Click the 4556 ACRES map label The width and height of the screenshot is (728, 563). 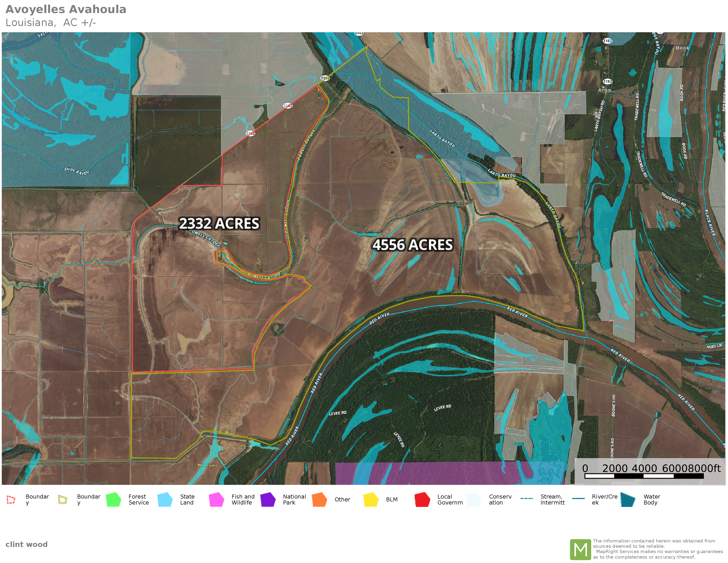[413, 245]
